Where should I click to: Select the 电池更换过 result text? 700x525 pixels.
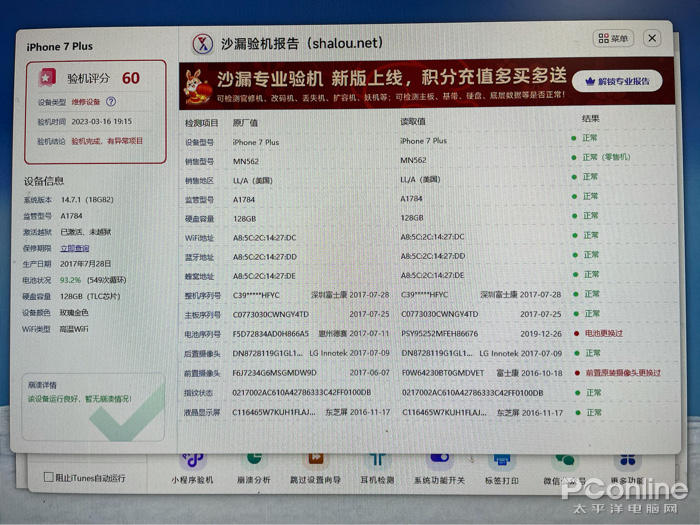point(604,333)
